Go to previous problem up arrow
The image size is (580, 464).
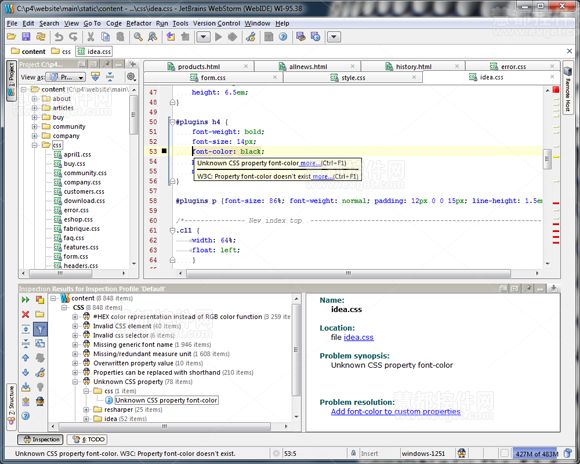point(26,358)
